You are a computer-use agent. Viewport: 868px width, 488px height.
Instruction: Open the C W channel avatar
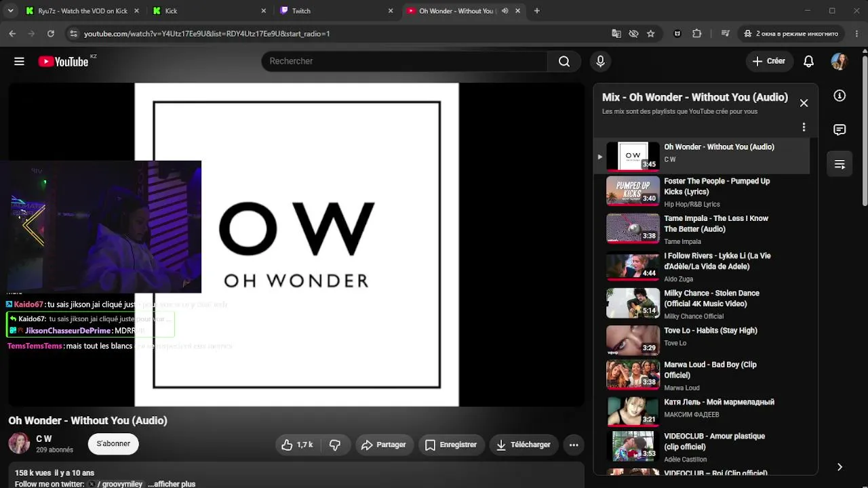point(19,443)
